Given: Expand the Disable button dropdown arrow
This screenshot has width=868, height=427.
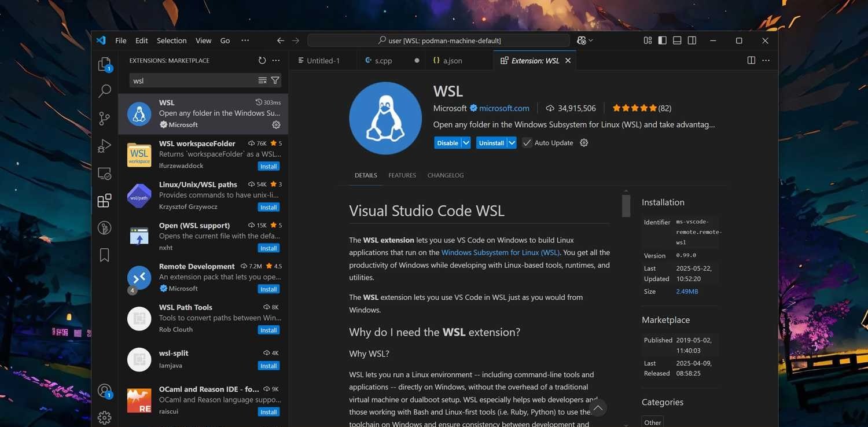Looking at the screenshot, I should (x=466, y=143).
